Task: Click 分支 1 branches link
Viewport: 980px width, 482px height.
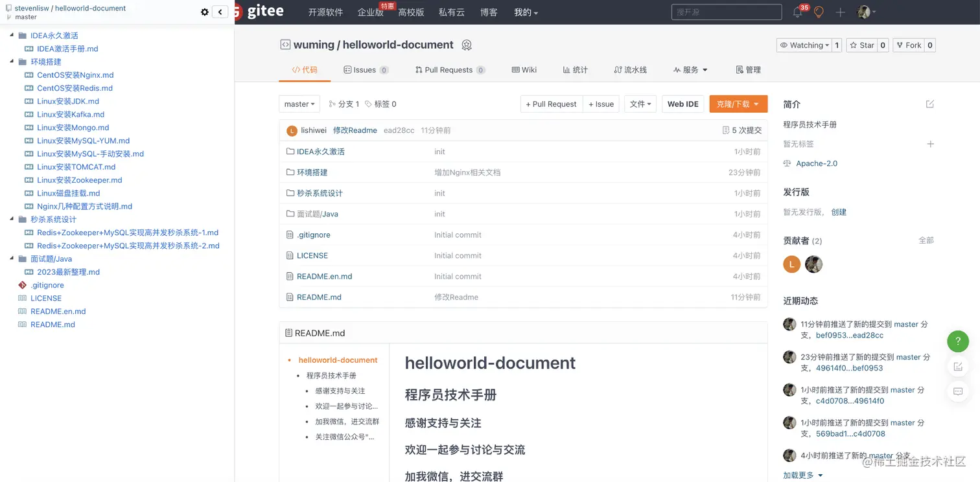Action: click(x=344, y=104)
